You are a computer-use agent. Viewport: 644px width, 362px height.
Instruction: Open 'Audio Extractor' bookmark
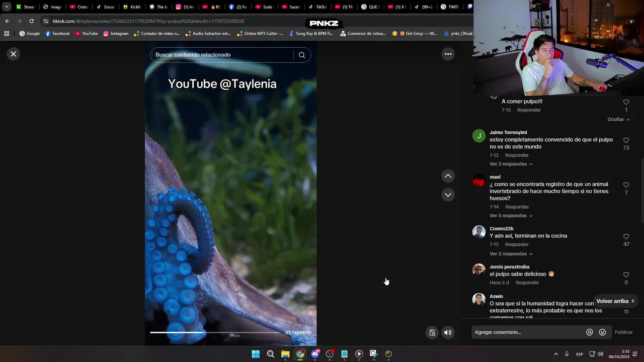click(x=208, y=34)
